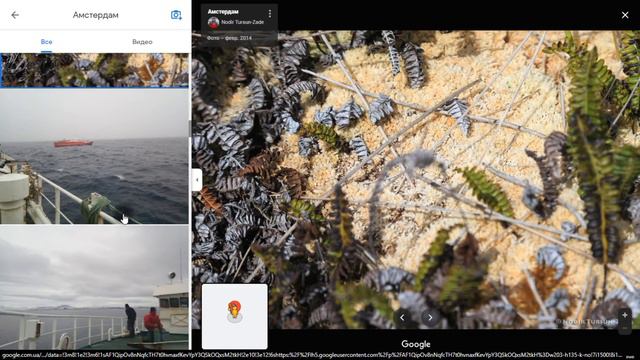Click the photo date label февр. 2014
The height and width of the screenshot is (360, 640).
click(x=229, y=38)
